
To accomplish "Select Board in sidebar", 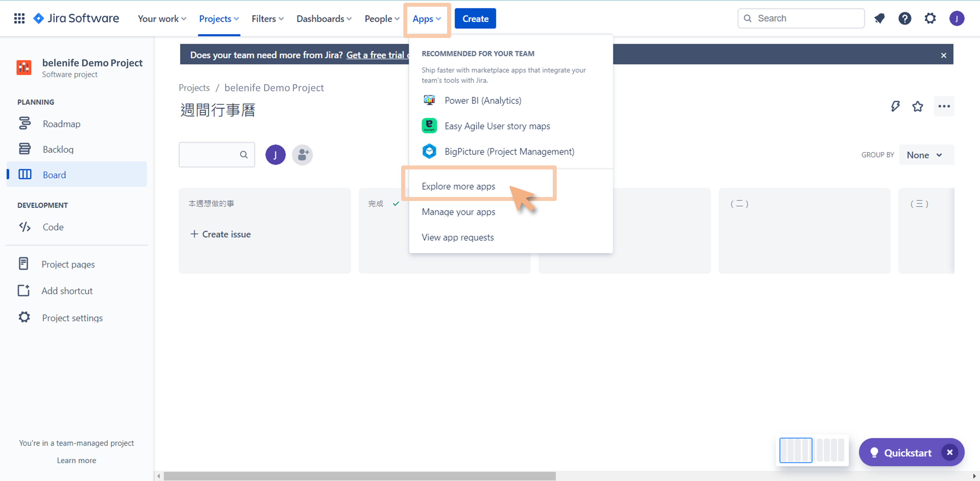I will (x=77, y=175).
